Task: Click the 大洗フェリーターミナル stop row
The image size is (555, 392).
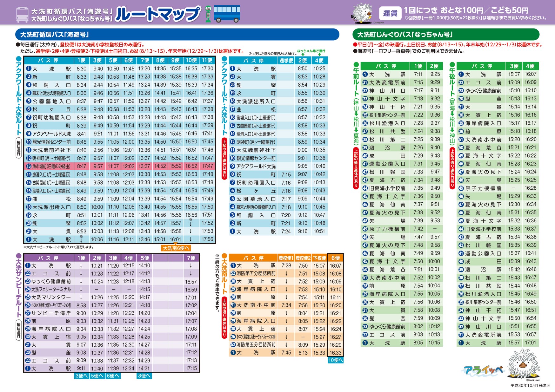Action: pyautogui.click(x=111, y=289)
